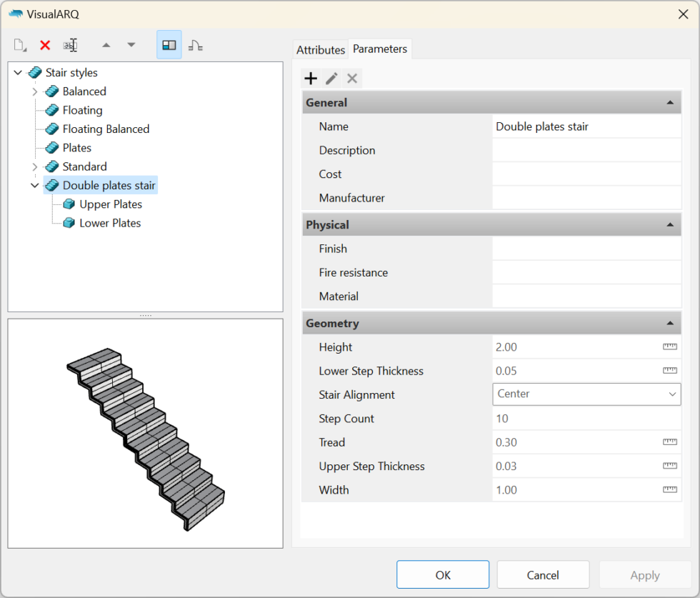Collapse the Double plates stair node
The image size is (700, 598).
(34, 186)
